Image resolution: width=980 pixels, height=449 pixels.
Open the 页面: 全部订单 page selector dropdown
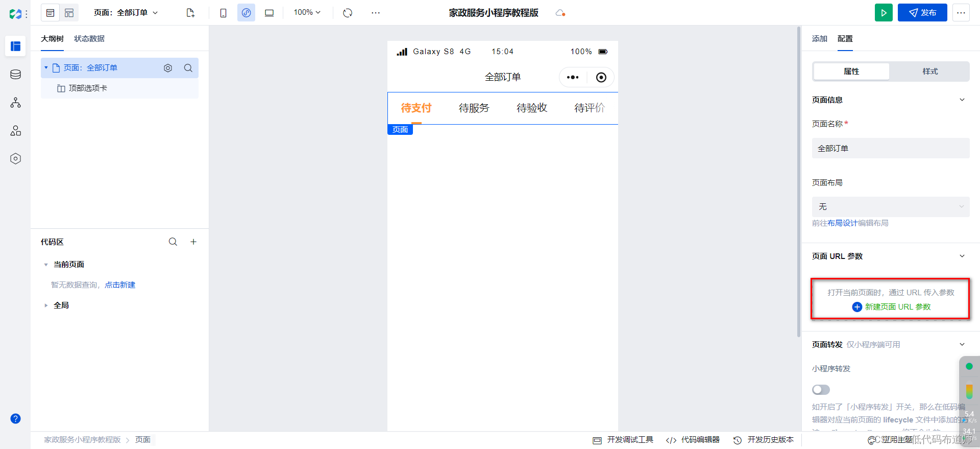click(126, 13)
